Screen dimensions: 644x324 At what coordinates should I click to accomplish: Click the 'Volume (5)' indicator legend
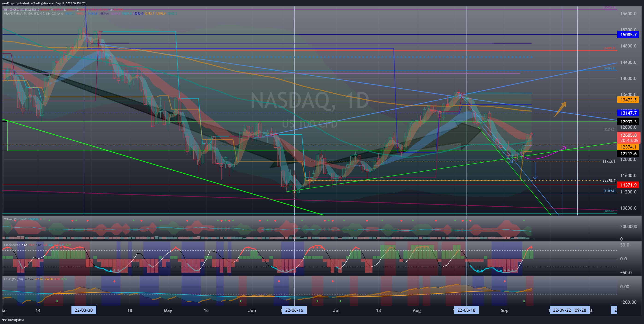[x=11, y=219]
